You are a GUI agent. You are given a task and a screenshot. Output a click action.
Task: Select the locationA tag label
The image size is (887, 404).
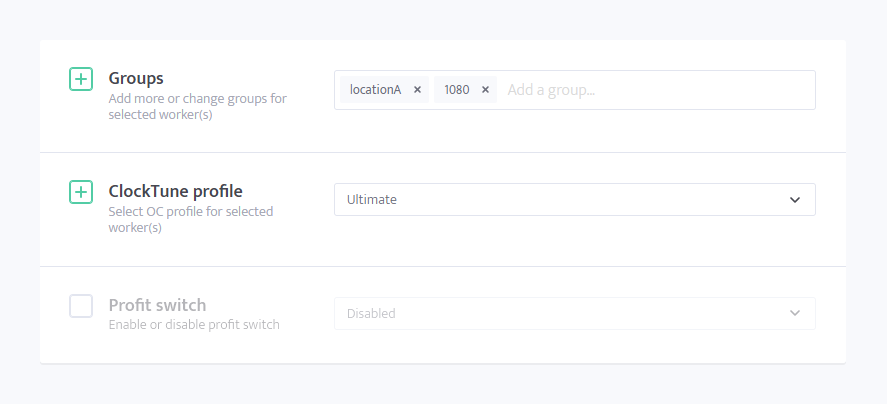click(x=376, y=90)
